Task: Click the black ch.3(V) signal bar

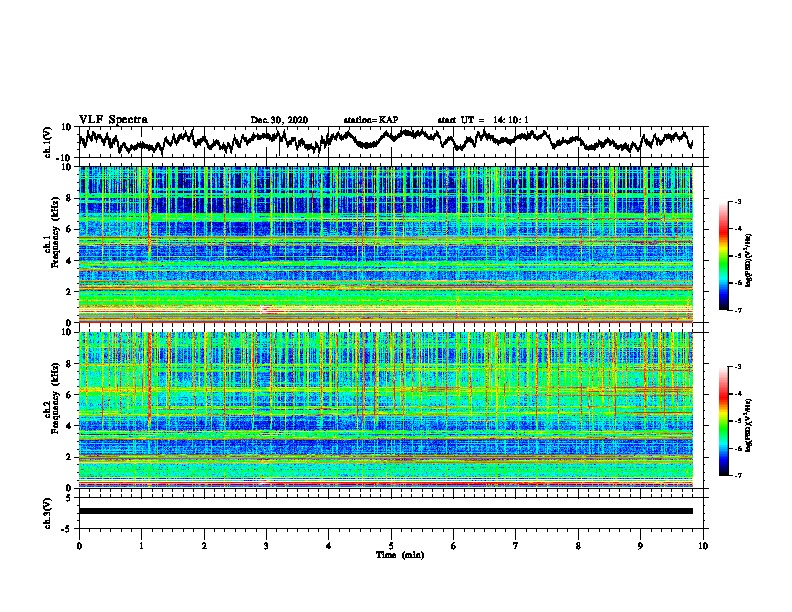Action: click(386, 511)
